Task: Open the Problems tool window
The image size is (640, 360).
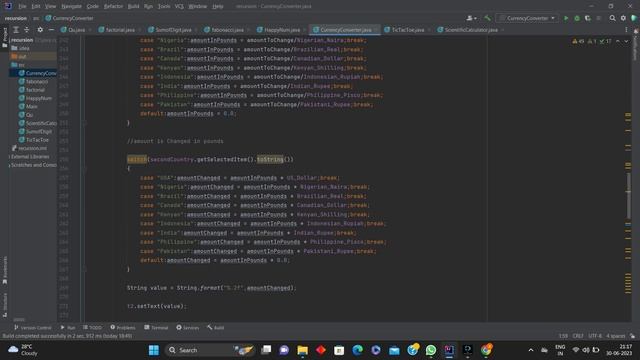Action: coord(123,327)
